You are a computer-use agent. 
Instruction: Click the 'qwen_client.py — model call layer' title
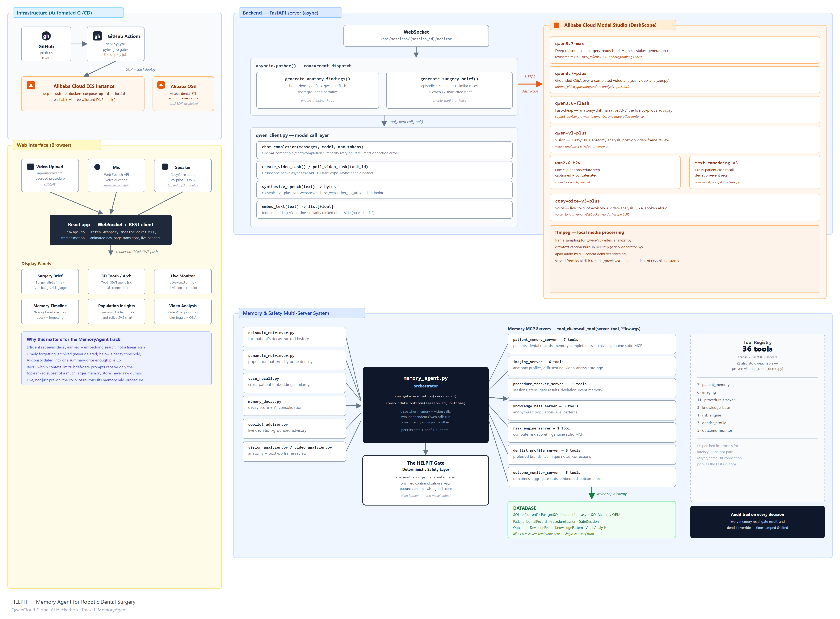(x=292, y=135)
